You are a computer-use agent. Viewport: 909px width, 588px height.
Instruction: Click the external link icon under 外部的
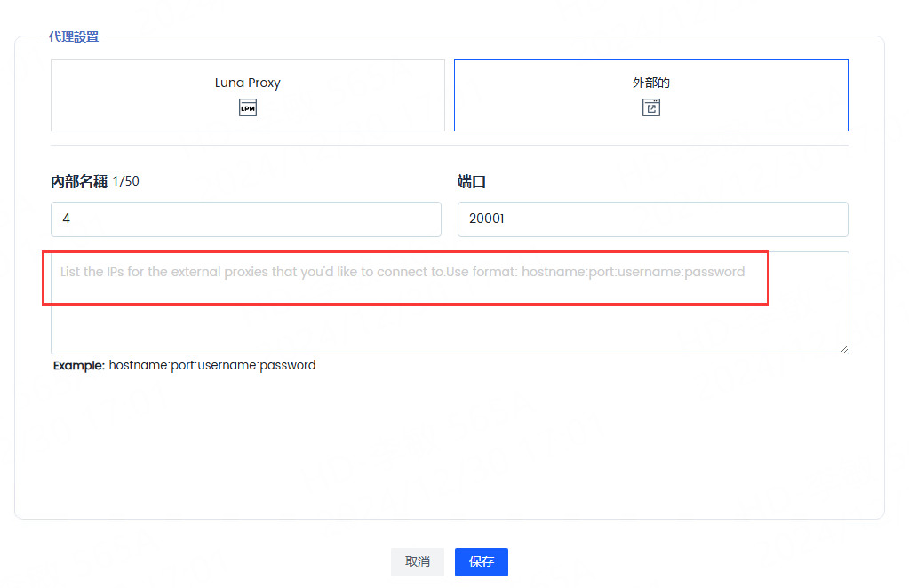tap(651, 108)
